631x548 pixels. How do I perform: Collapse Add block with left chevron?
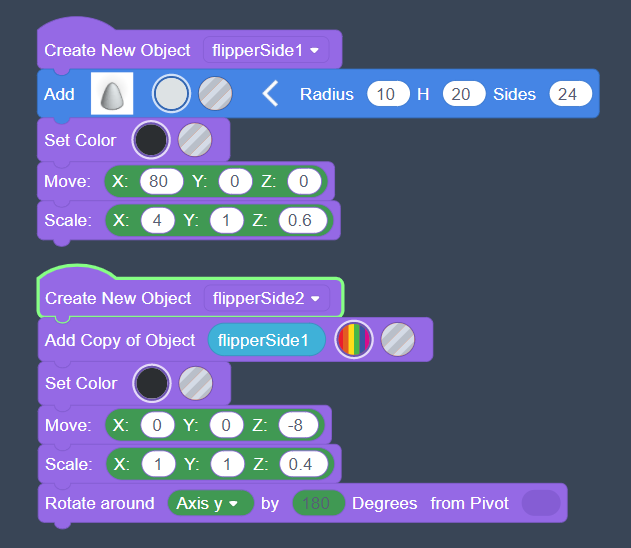[x=269, y=94]
